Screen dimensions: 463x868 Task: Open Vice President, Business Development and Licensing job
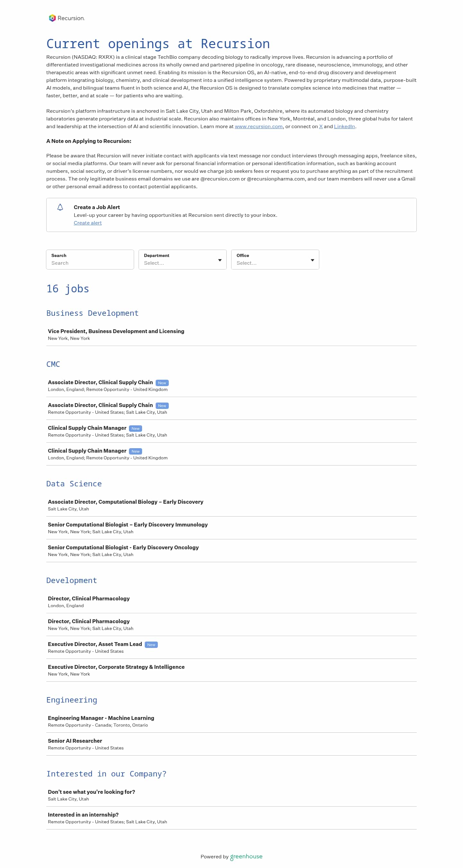231,335
